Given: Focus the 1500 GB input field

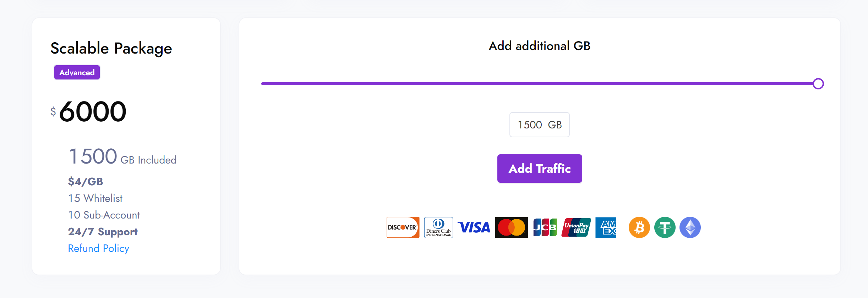Looking at the screenshot, I should click(539, 125).
